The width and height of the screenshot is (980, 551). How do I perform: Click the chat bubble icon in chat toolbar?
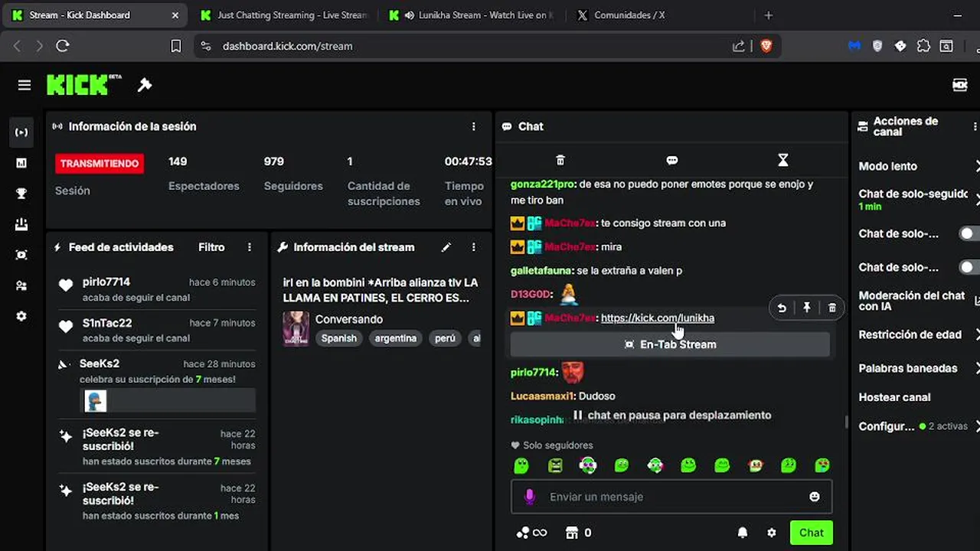point(672,160)
